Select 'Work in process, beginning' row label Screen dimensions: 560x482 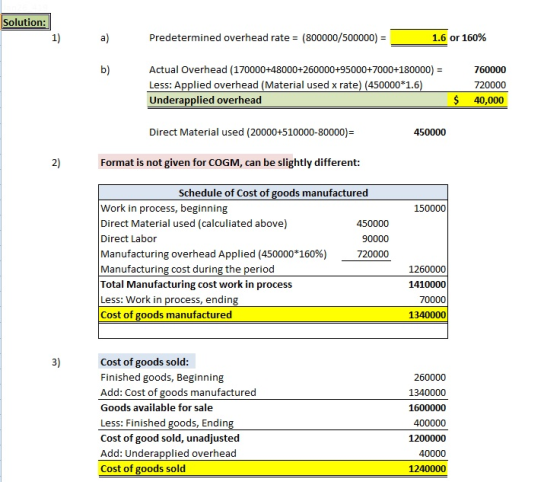164,208
